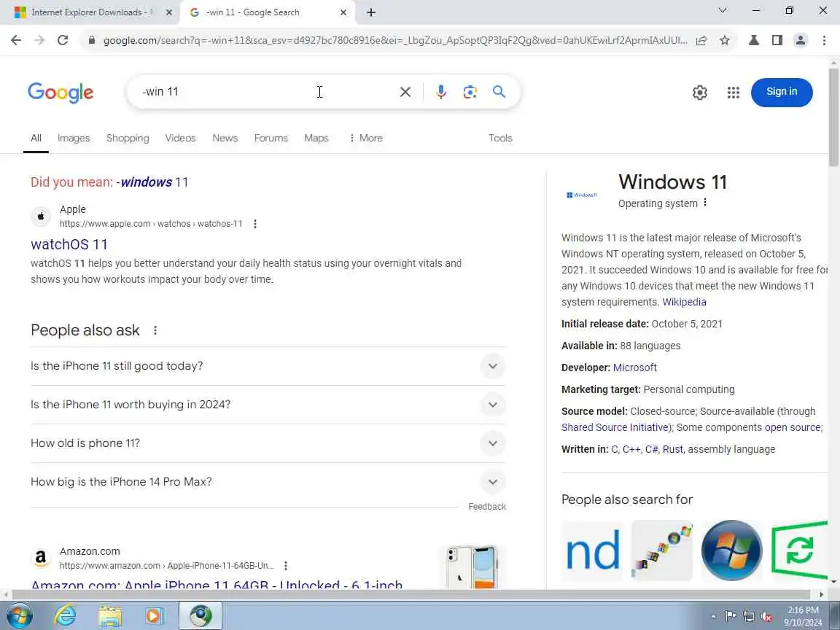Switch to News results
This screenshot has width=840, height=630.
225,138
